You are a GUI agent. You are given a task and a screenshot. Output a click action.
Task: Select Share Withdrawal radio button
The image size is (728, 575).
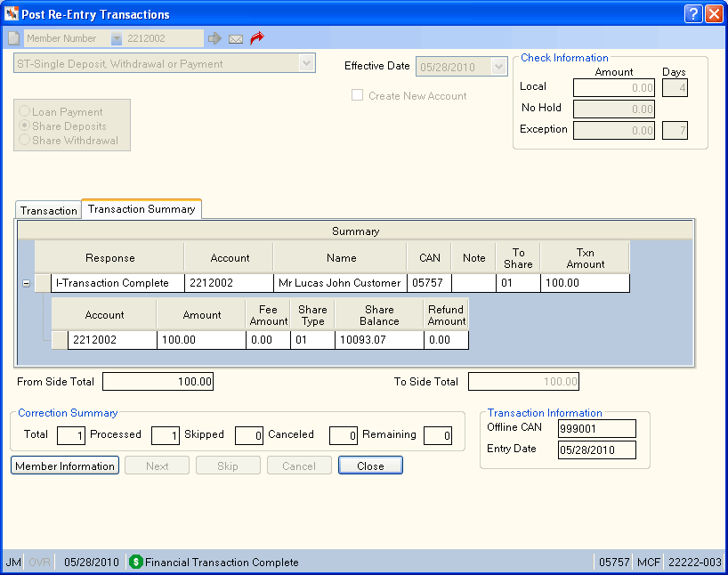(25, 140)
